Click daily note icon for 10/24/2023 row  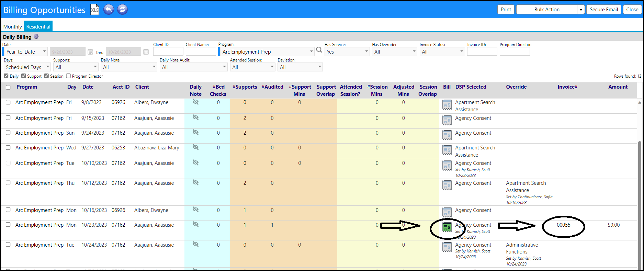(195, 244)
